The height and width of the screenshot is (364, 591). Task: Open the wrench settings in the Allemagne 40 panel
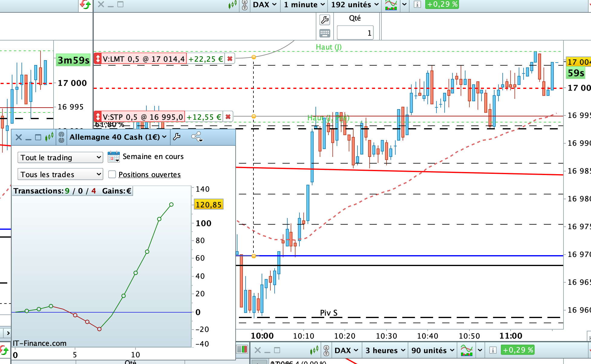[x=177, y=137]
